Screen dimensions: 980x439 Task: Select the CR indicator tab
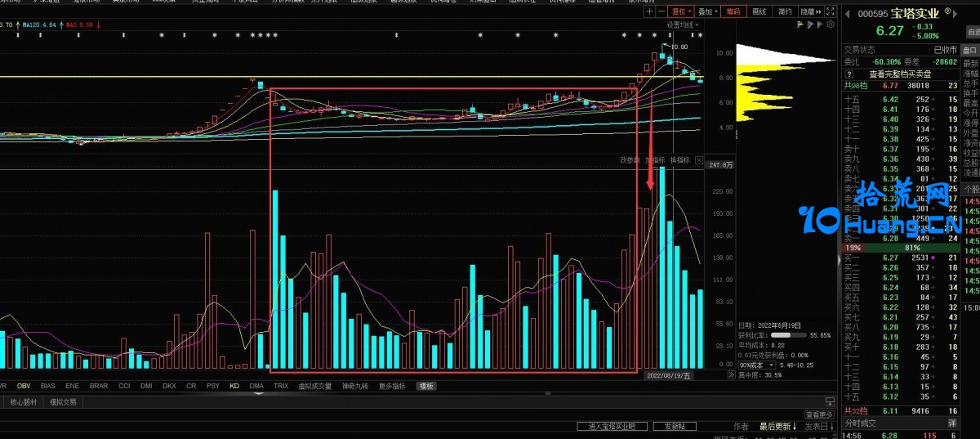coord(191,385)
